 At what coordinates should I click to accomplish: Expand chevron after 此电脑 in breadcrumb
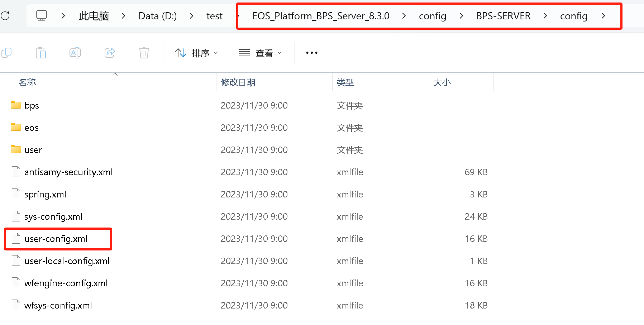tap(123, 16)
